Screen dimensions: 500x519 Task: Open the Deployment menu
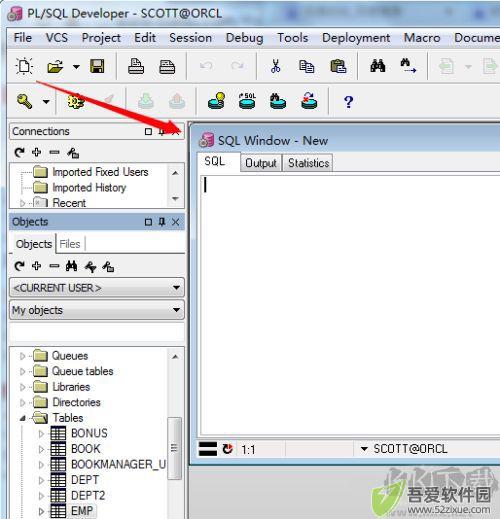tap(356, 38)
